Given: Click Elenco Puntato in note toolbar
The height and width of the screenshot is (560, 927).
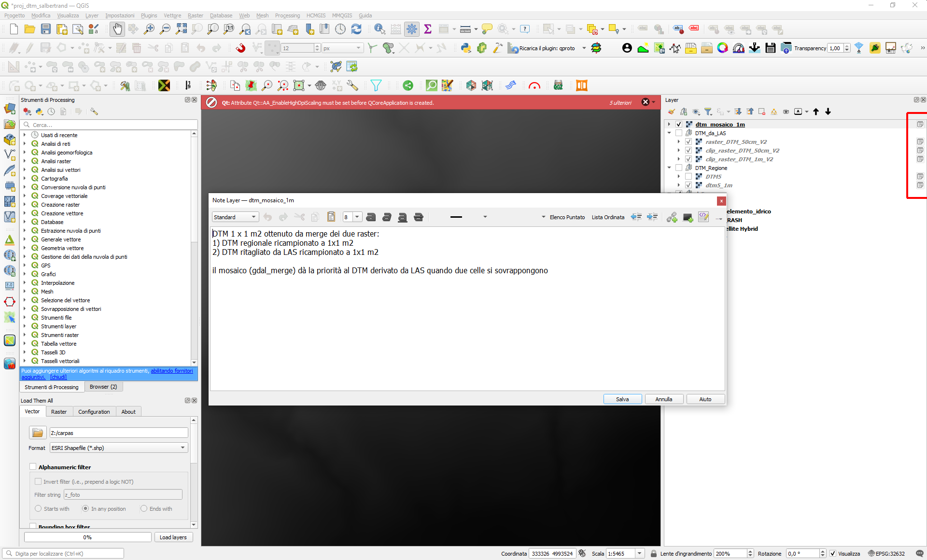Looking at the screenshot, I should pos(567,217).
